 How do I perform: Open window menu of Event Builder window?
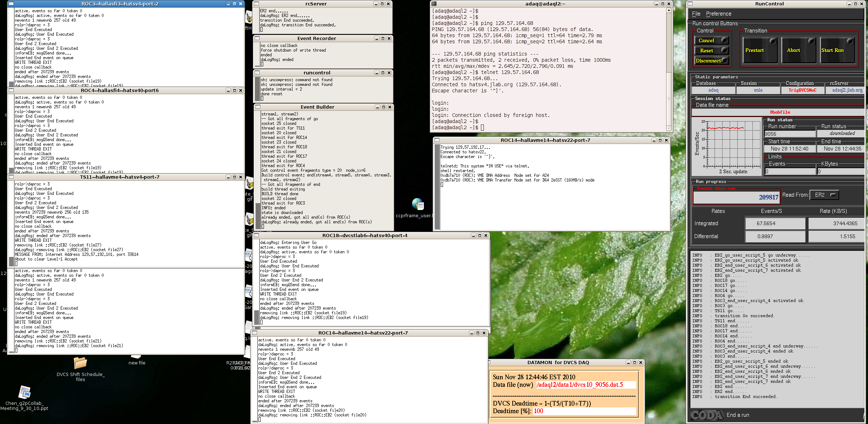point(258,107)
